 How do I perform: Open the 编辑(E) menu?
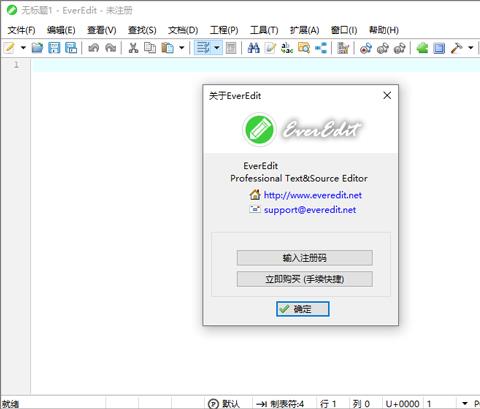61,30
